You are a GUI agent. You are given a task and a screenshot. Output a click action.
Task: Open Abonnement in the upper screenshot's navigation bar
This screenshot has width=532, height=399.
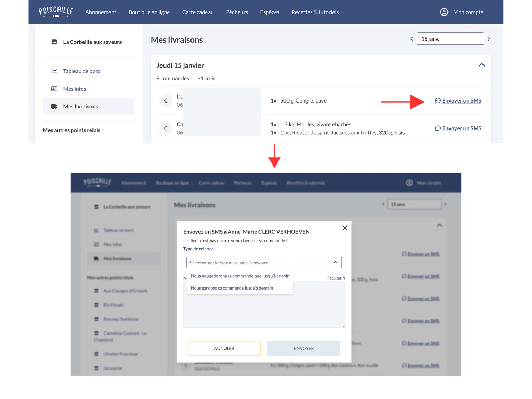pos(101,12)
